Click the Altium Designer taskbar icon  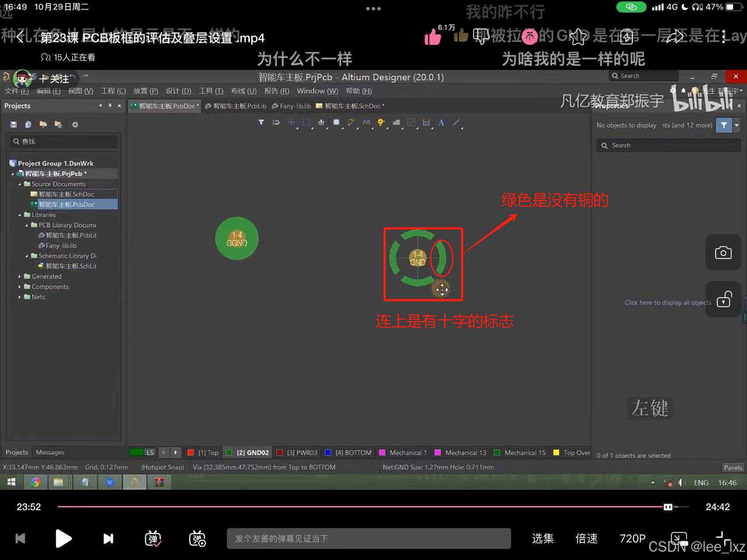point(134,482)
